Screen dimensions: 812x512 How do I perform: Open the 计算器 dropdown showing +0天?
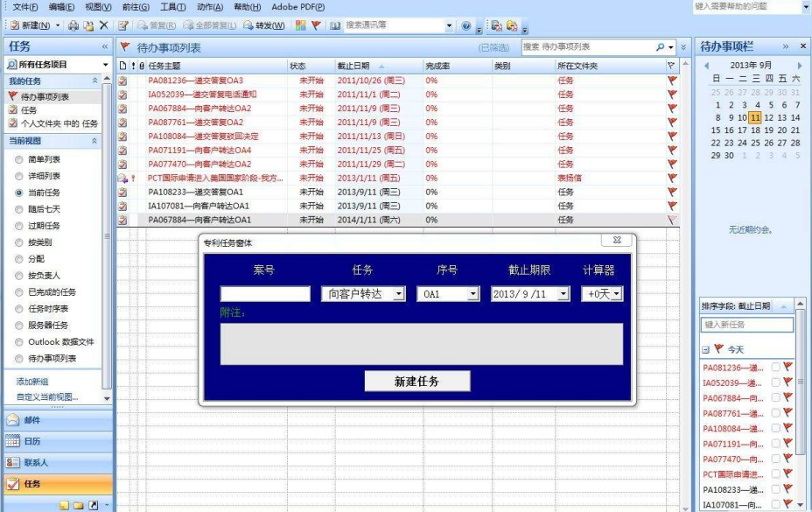click(616, 294)
